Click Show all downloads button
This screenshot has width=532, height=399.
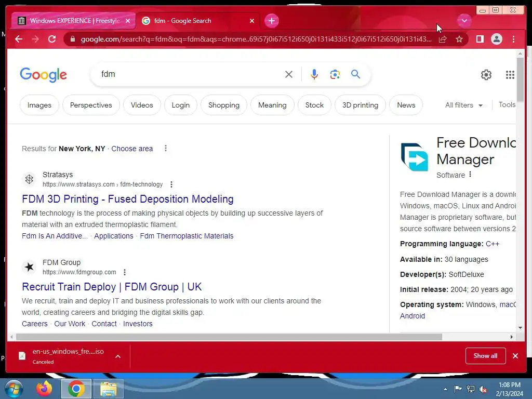coord(486,356)
